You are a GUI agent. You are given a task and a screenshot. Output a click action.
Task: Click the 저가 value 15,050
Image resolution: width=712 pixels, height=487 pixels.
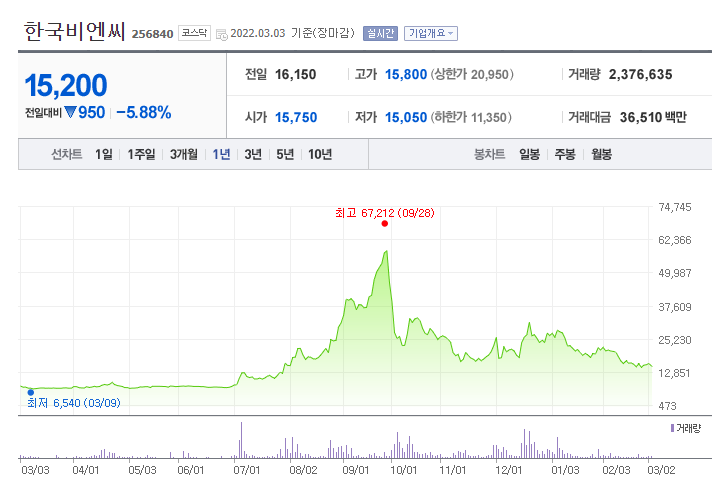pos(406,117)
